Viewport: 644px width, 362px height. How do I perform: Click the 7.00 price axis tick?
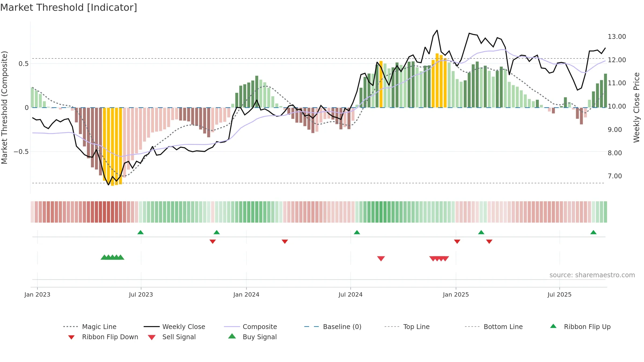coord(615,176)
